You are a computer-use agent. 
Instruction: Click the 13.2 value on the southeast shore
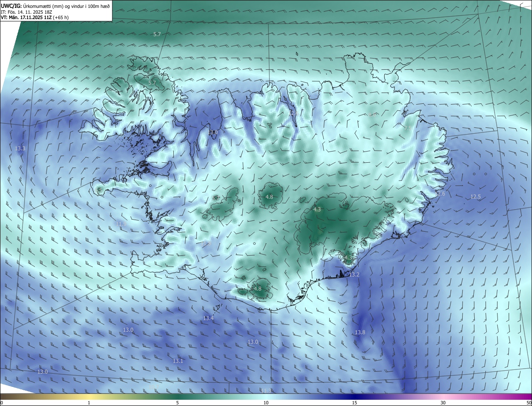click(354, 274)
